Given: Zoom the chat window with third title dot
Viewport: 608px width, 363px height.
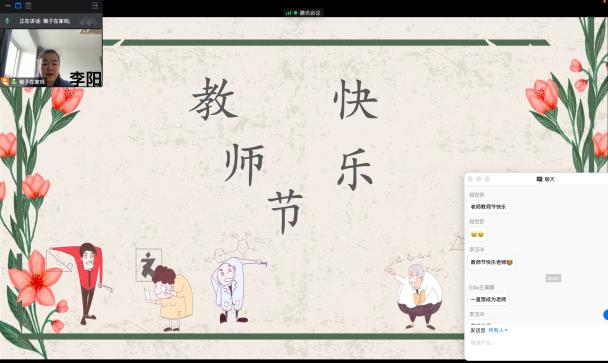Looking at the screenshot, I should [x=487, y=179].
